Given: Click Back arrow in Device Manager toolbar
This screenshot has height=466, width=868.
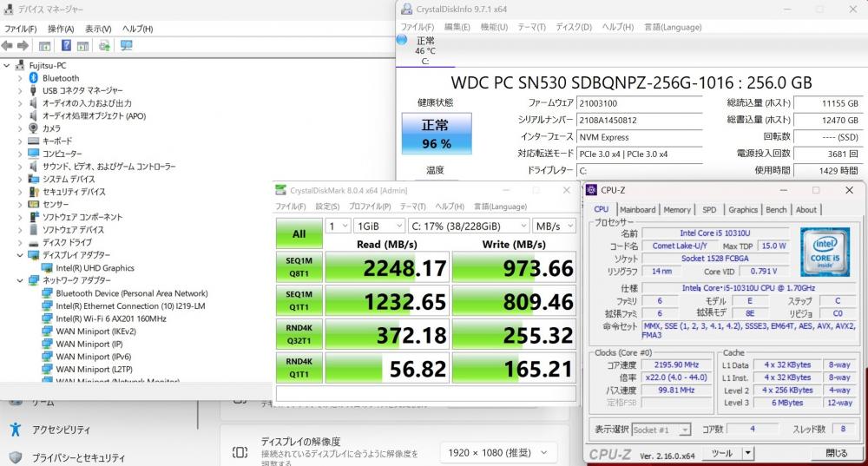Looking at the screenshot, I should [x=7, y=46].
